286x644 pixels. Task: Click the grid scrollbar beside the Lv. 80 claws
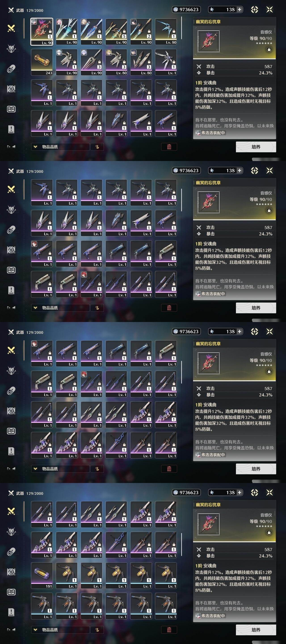182,28
